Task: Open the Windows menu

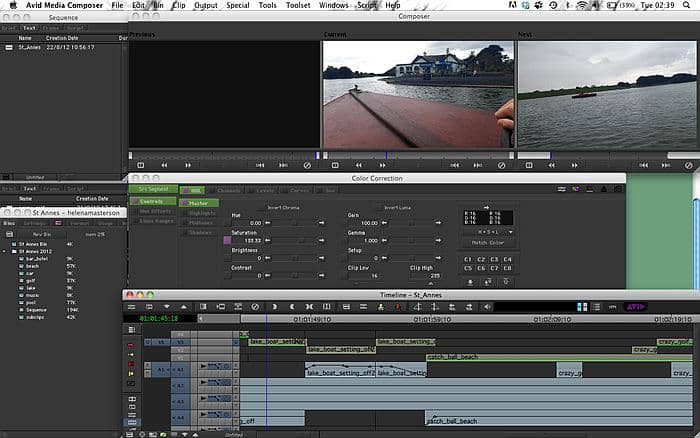Action: [333, 5]
